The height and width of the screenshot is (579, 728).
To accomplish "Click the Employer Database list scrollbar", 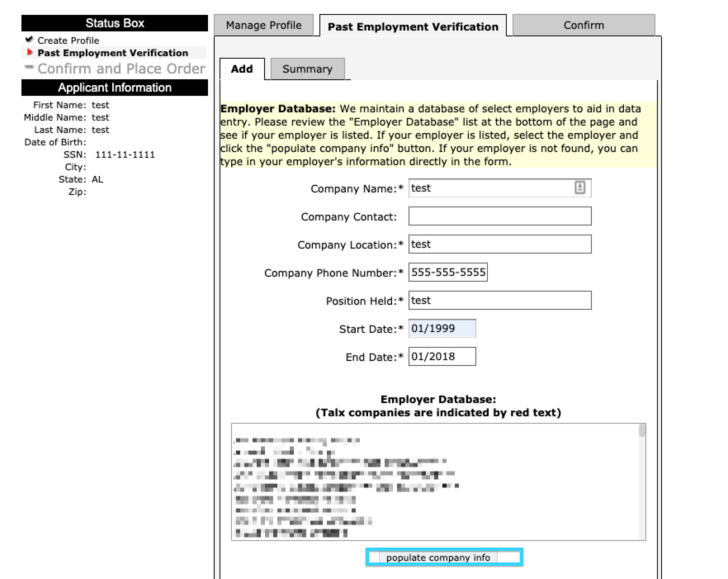I will coord(642,482).
